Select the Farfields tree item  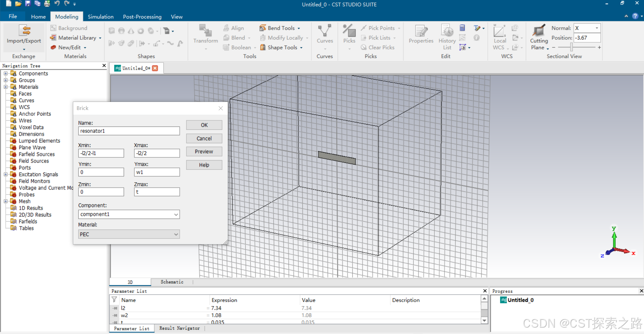click(28, 221)
